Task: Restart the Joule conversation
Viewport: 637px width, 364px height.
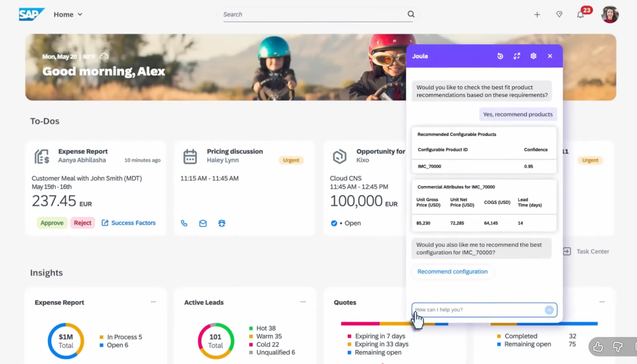Action: 500,56
